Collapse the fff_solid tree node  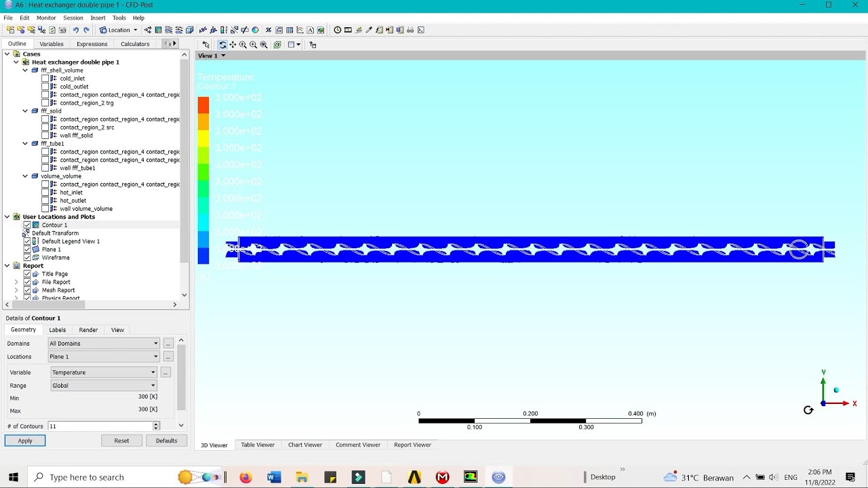[x=26, y=111]
